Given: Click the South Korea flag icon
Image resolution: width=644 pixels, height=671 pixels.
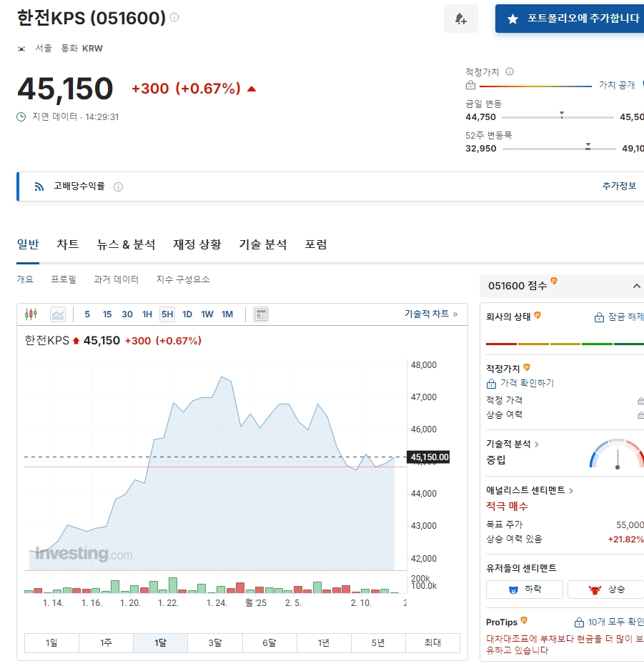Looking at the screenshot, I should pyautogui.click(x=21, y=49).
